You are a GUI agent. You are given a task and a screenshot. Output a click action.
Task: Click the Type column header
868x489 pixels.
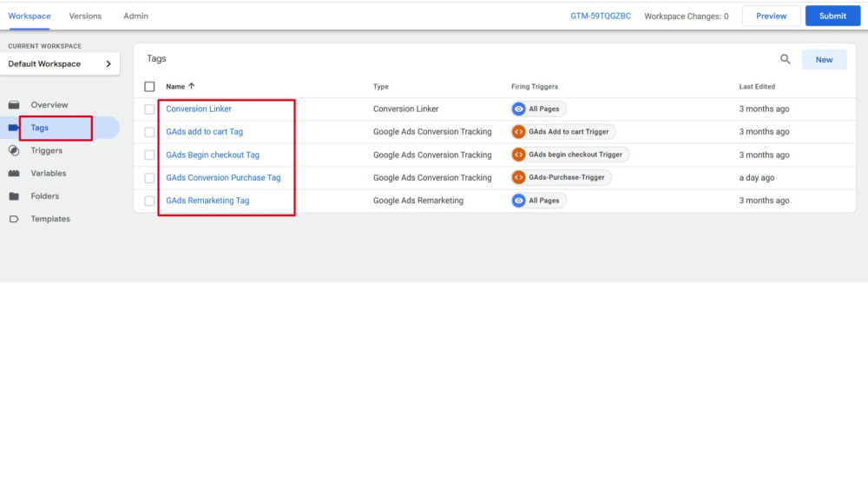381,86
